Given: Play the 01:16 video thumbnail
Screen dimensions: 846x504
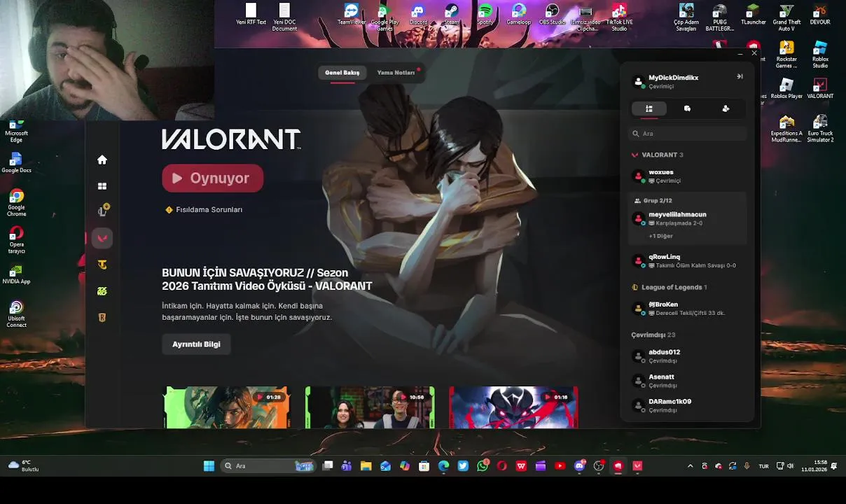Looking at the screenshot, I should (513, 407).
